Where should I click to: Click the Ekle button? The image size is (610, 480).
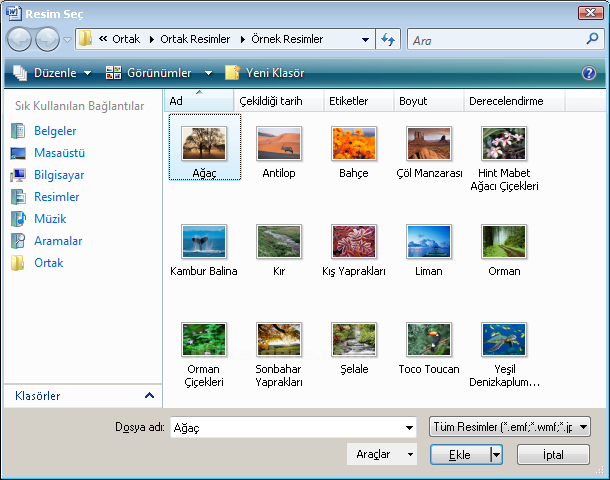pos(460,455)
